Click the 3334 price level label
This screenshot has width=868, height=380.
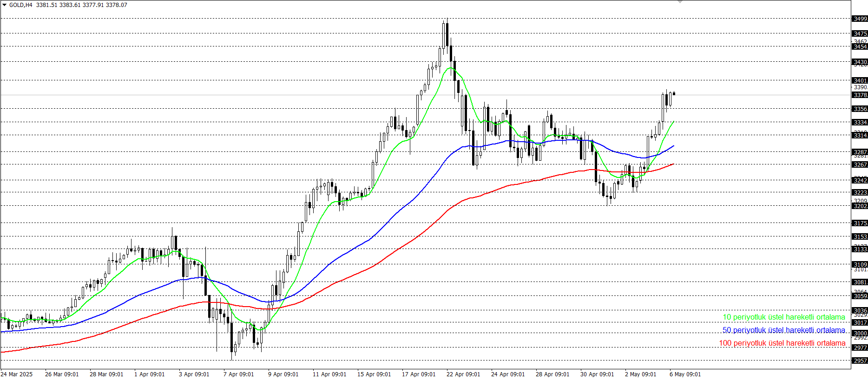click(860, 123)
